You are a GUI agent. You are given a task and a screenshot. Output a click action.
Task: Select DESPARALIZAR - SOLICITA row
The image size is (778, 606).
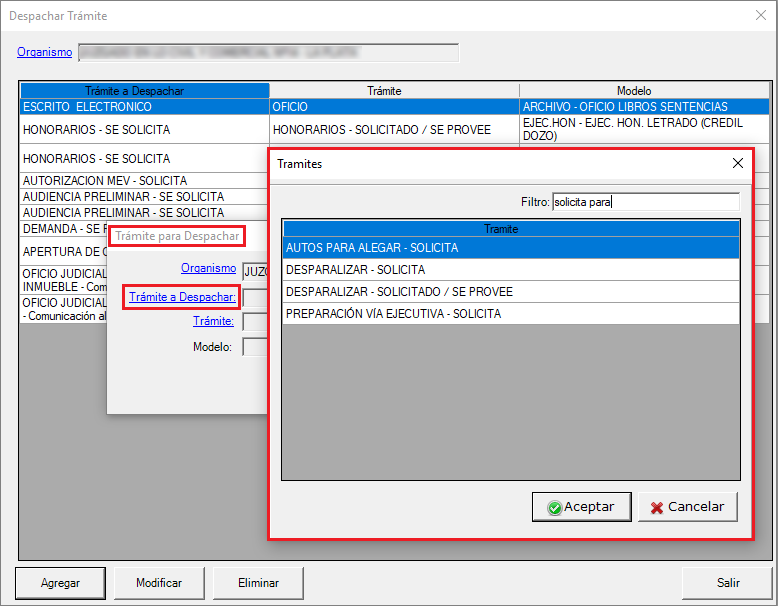coord(510,270)
